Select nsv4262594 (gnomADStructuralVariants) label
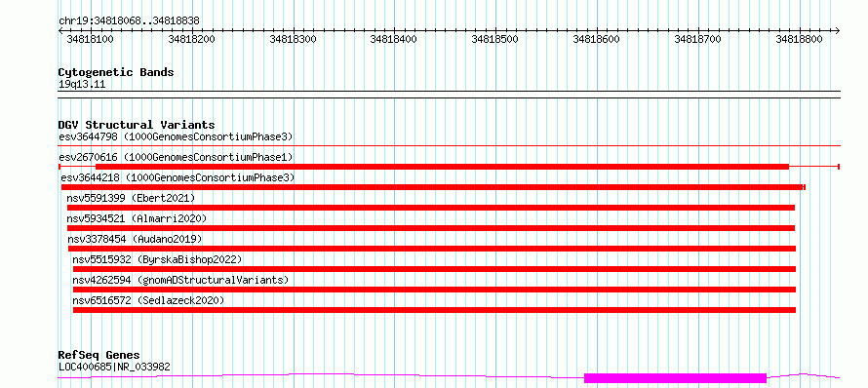Screen dimensions: 868x388 pos(181,280)
